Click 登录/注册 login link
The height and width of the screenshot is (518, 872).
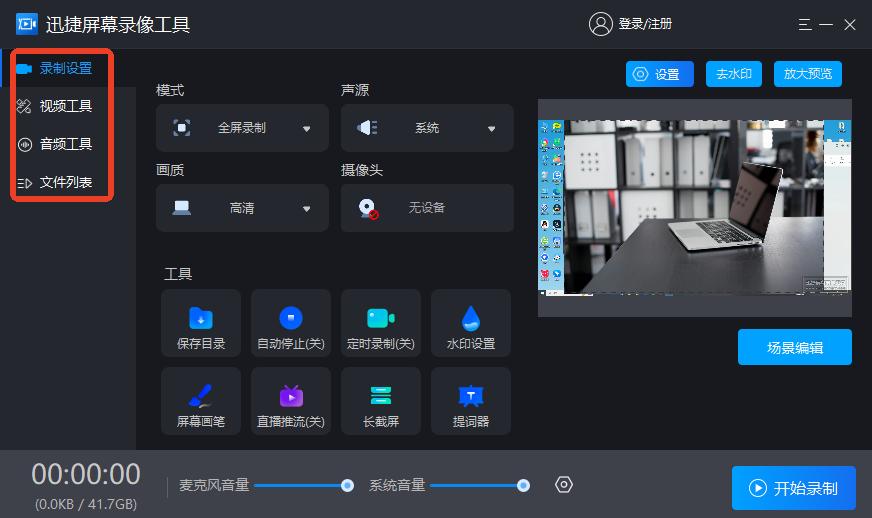point(645,24)
